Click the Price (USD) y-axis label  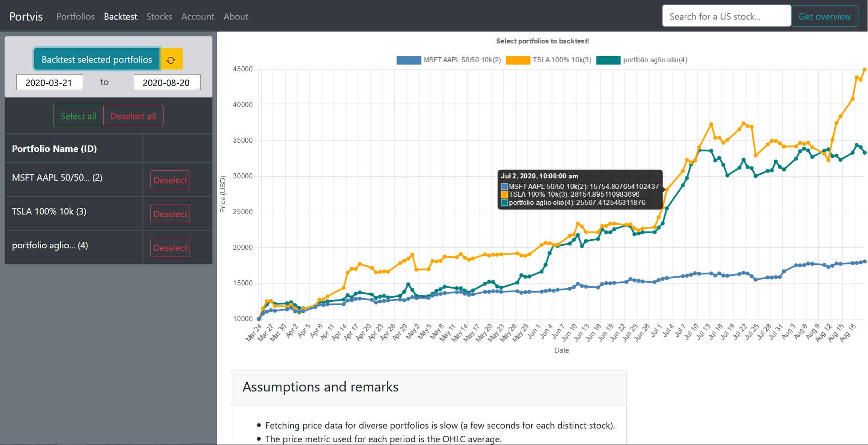coord(223,194)
